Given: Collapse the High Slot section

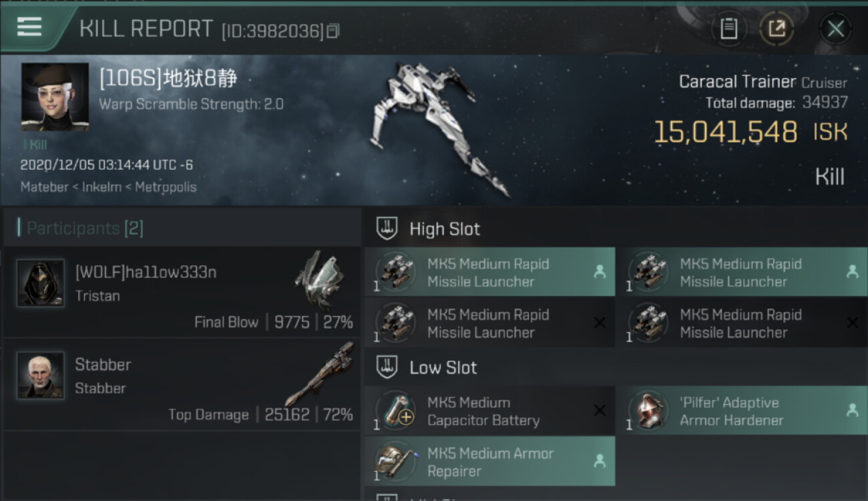Looking at the screenshot, I should pos(387,228).
